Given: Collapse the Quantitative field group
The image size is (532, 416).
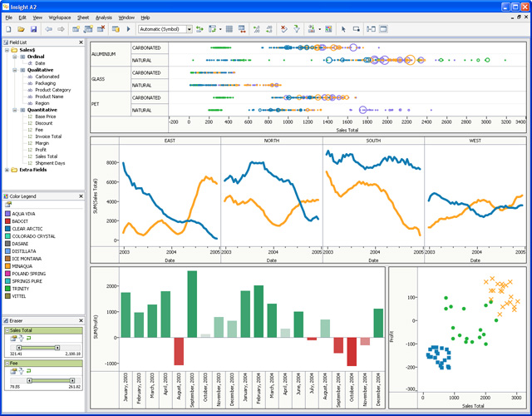Looking at the screenshot, I should coord(14,110).
